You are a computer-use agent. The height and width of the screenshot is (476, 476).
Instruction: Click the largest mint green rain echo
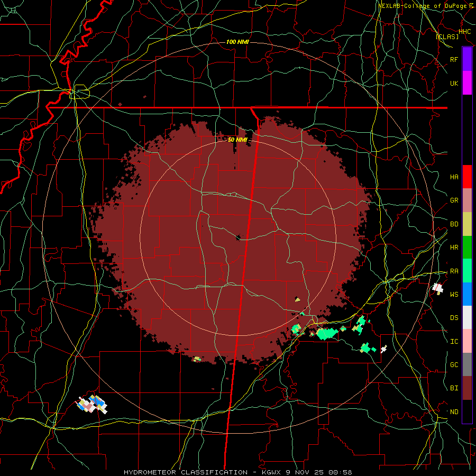(327, 333)
